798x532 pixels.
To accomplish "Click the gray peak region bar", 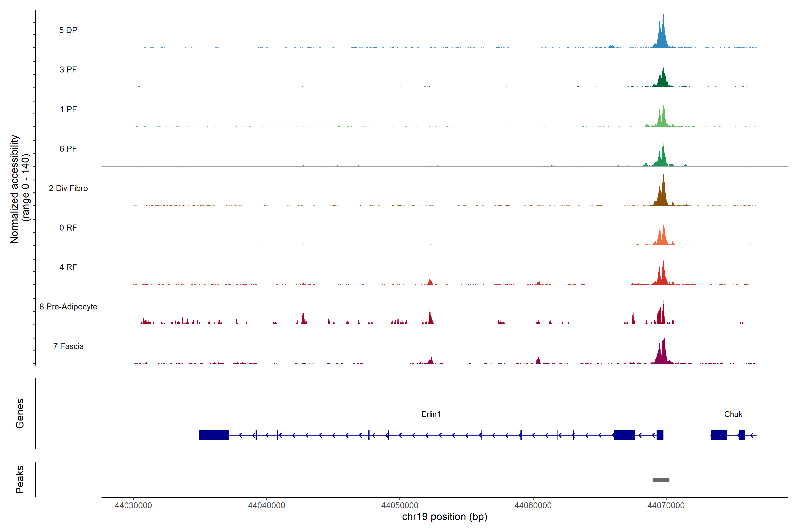I will click(x=661, y=480).
